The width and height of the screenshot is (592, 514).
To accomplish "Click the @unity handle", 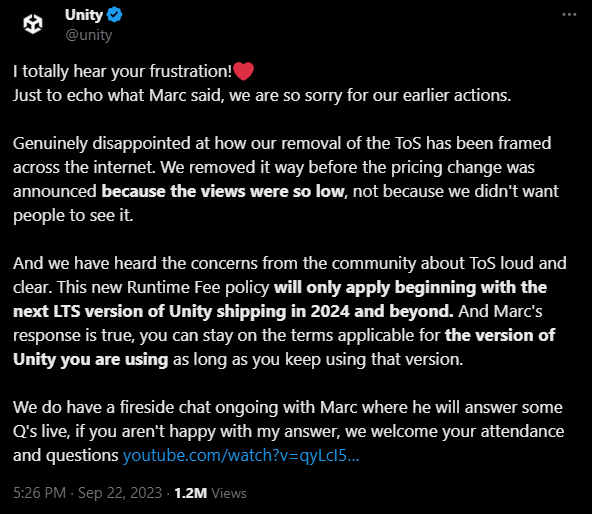I will pyautogui.click(x=89, y=35).
